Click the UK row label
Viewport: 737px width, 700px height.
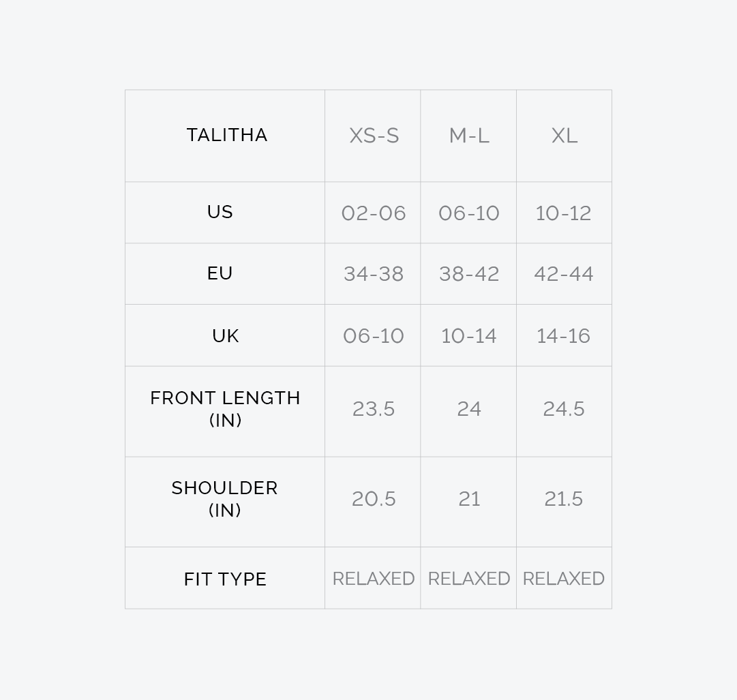tap(225, 335)
